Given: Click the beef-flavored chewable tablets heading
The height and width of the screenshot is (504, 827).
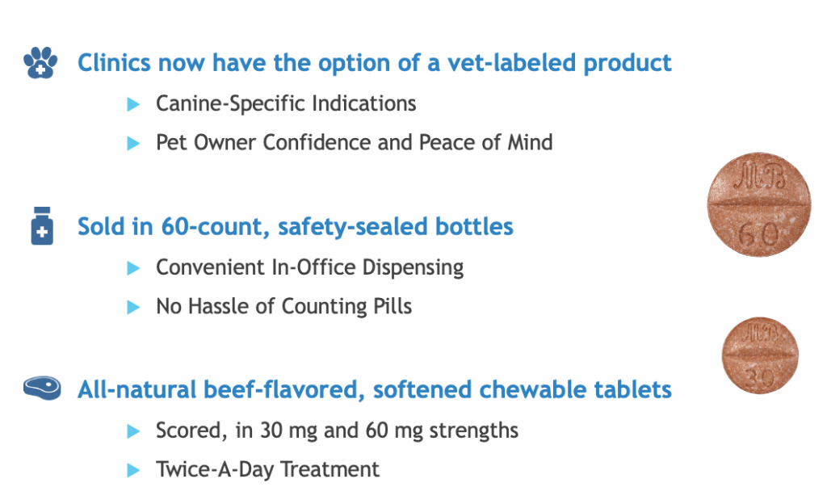Looking at the screenshot, I should 375,389.
